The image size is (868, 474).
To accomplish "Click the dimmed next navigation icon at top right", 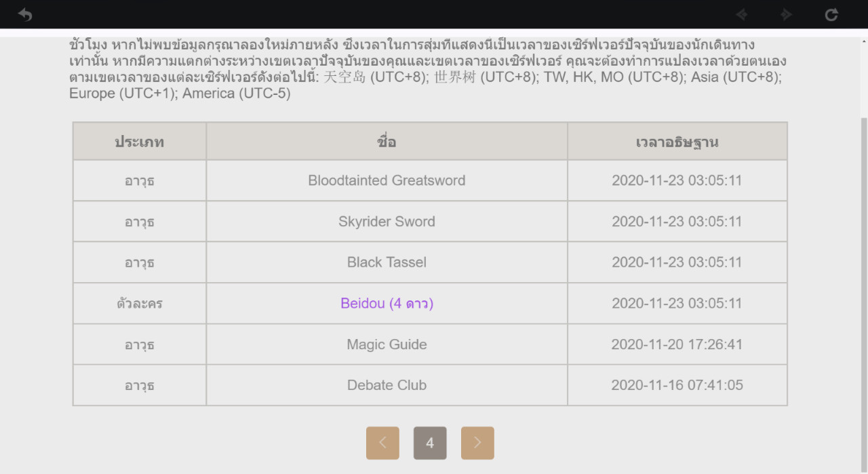I will [786, 14].
